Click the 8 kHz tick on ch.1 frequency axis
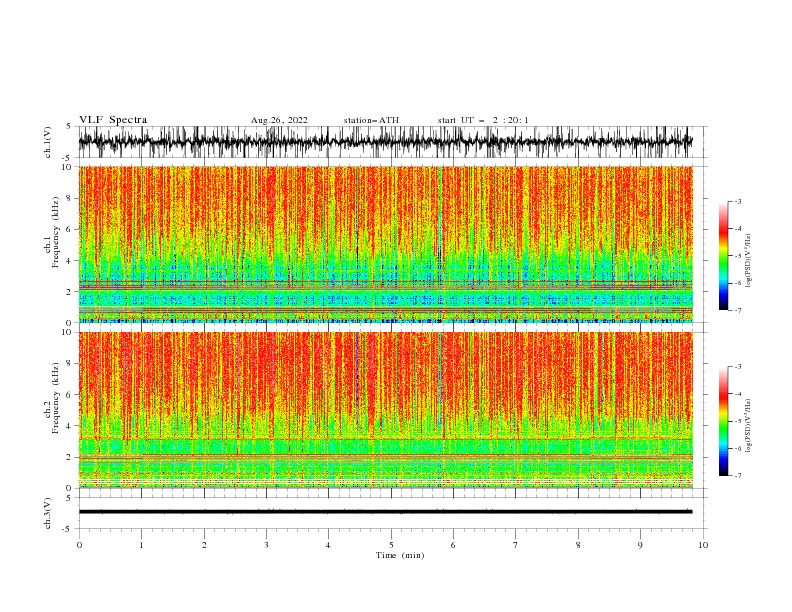 [69, 198]
